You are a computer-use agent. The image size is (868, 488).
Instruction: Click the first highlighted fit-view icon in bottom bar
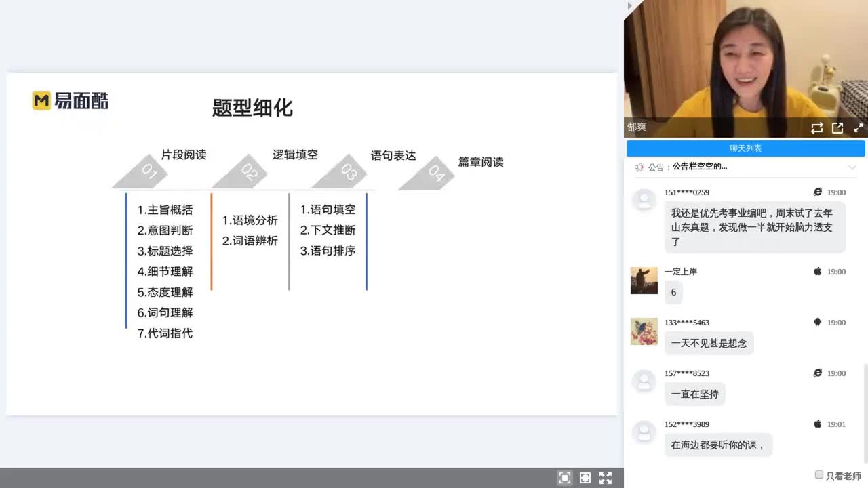coord(564,478)
